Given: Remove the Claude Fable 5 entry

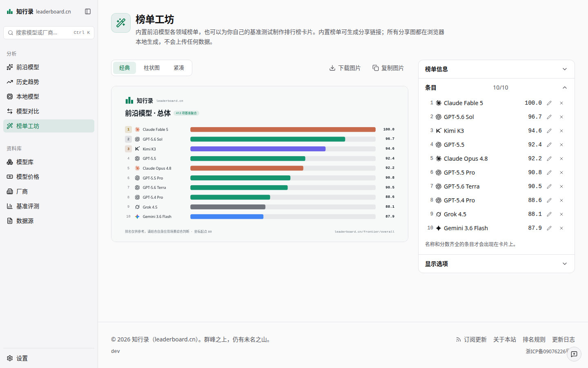Looking at the screenshot, I should (561, 103).
